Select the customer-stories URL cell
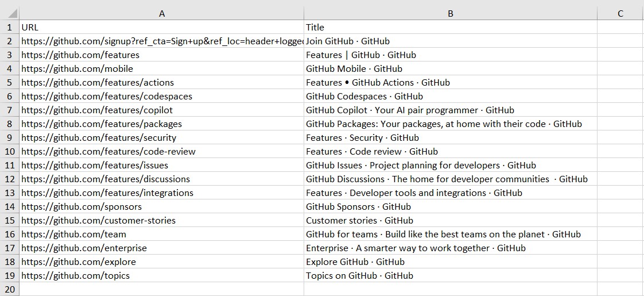 click(x=162, y=220)
